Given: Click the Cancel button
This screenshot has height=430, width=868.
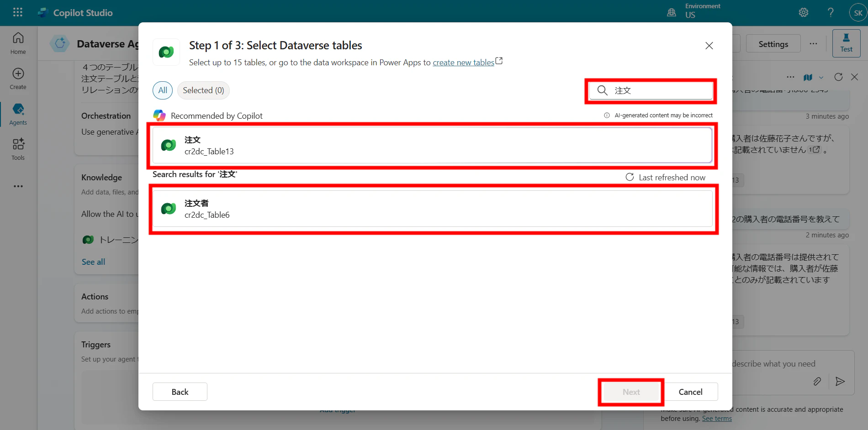Looking at the screenshot, I should (x=690, y=392).
